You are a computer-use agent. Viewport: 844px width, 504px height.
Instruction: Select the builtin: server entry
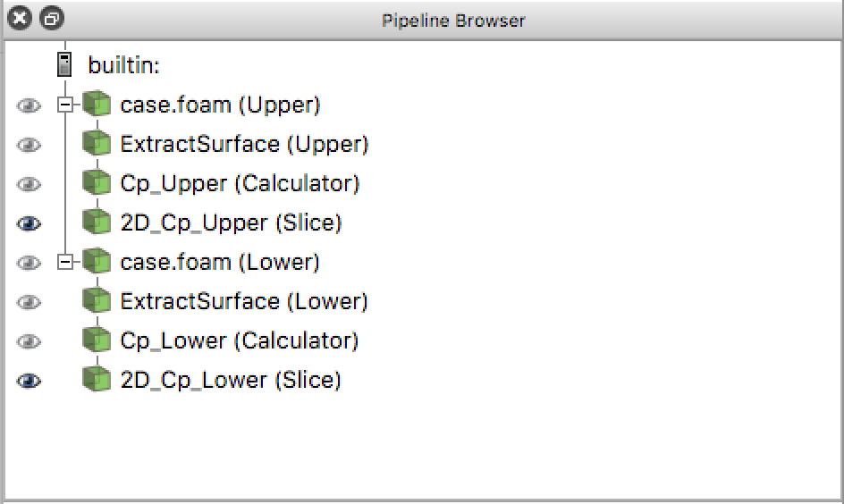pos(123,65)
